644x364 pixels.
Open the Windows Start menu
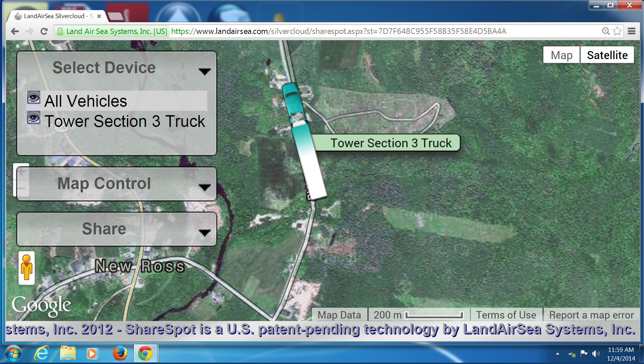click(x=13, y=354)
